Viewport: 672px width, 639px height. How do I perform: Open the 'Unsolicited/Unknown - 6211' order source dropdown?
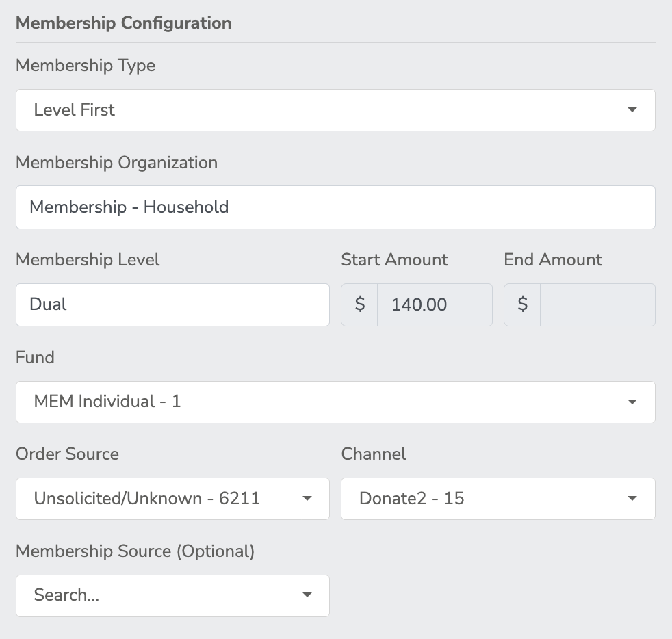pos(172,499)
